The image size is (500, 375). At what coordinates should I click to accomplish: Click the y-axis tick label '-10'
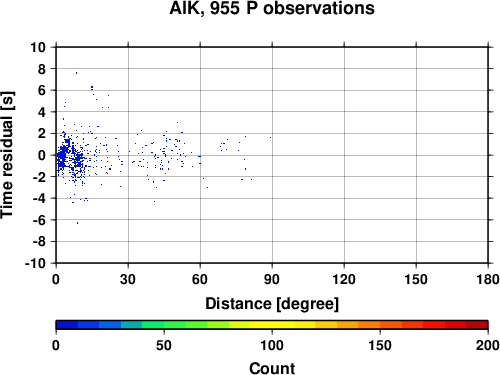pyautogui.click(x=35, y=263)
